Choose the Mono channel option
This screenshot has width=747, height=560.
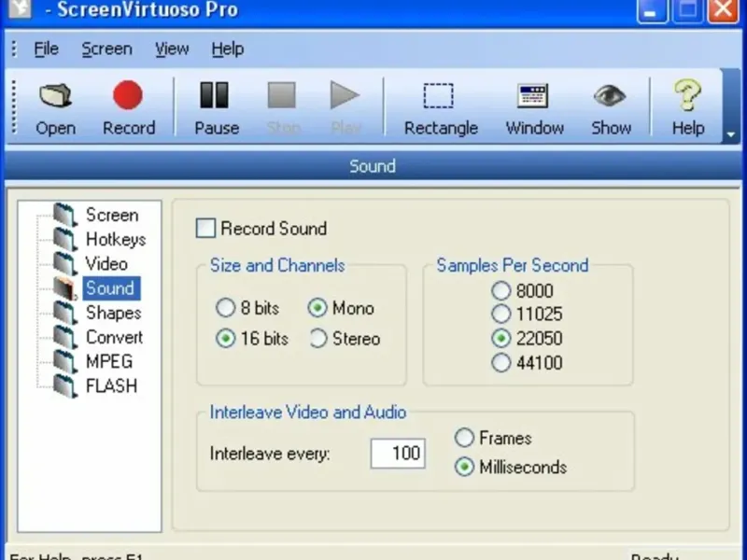pos(317,308)
